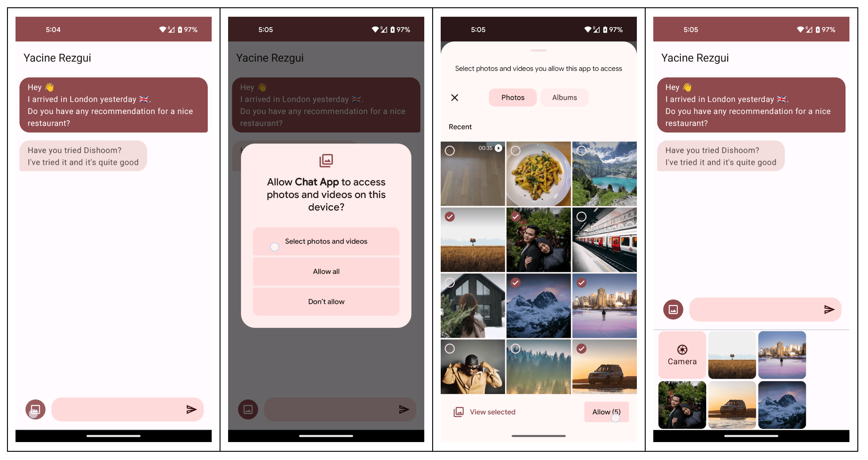
Task: Tap Allow all permissions option
Action: pyautogui.click(x=325, y=271)
